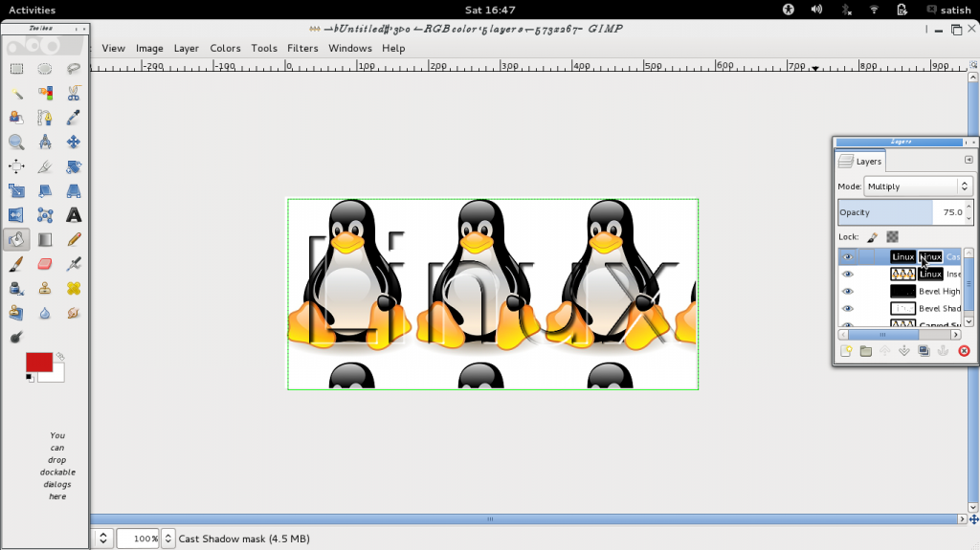This screenshot has width=980, height=550.
Task: Select the Pencil tool
Action: click(x=73, y=239)
